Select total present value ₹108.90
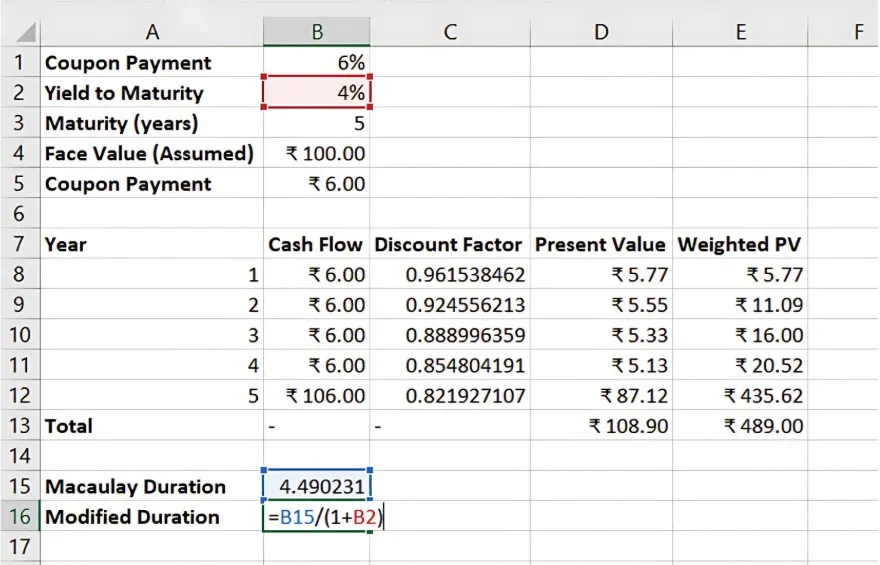Screen dimensions: 880x565 pyautogui.click(x=601, y=426)
